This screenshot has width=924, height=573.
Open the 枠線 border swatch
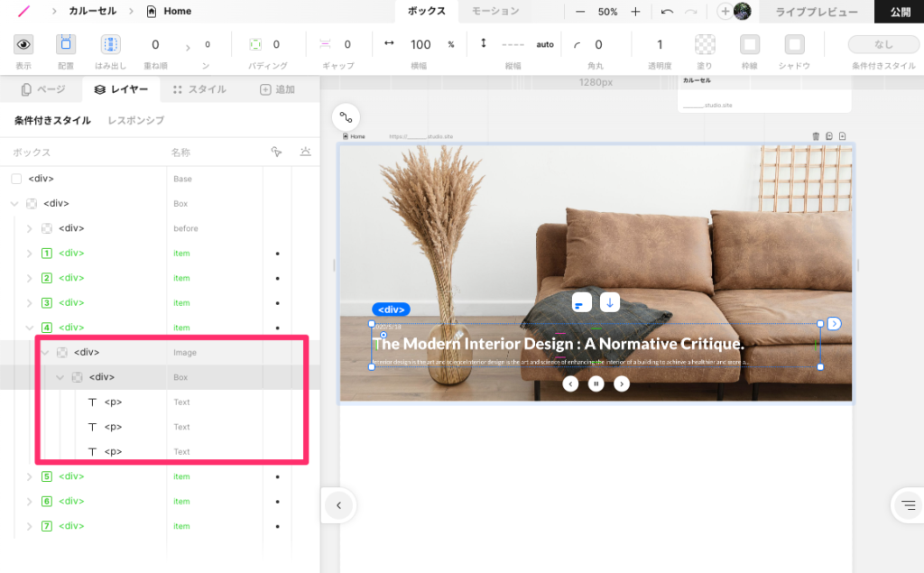pos(750,44)
